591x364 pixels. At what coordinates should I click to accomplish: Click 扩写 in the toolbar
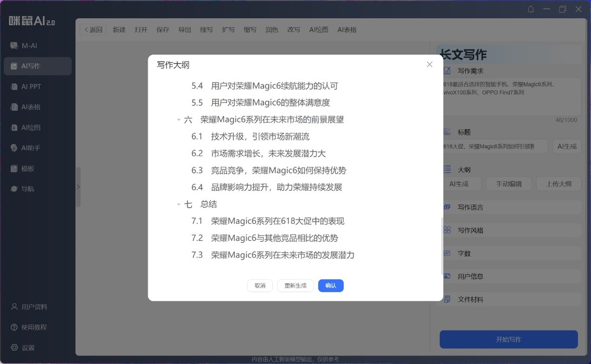pyautogui.click(x=229, y=30)
